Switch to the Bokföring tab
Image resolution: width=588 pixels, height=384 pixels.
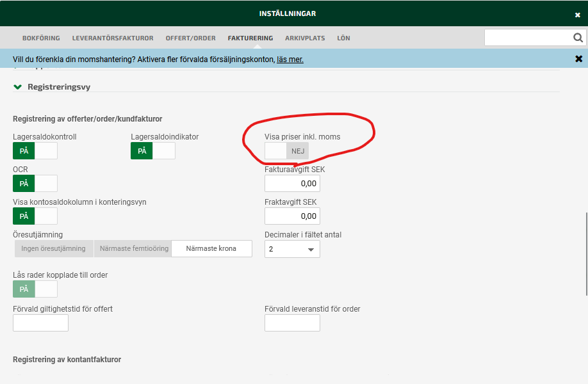pos(41,38)
